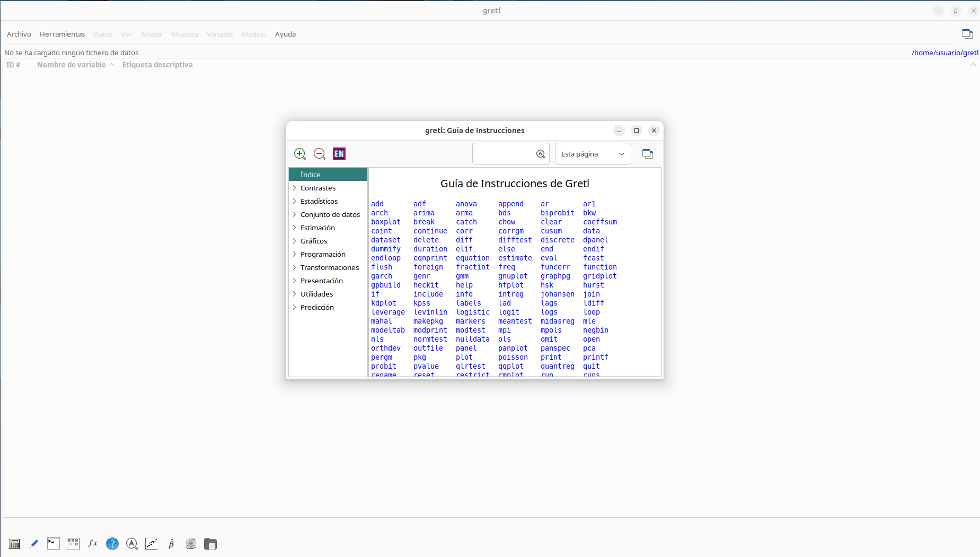Expand the Estimación tree node
This screenshot has height=557, width=980.
[295, 228]
